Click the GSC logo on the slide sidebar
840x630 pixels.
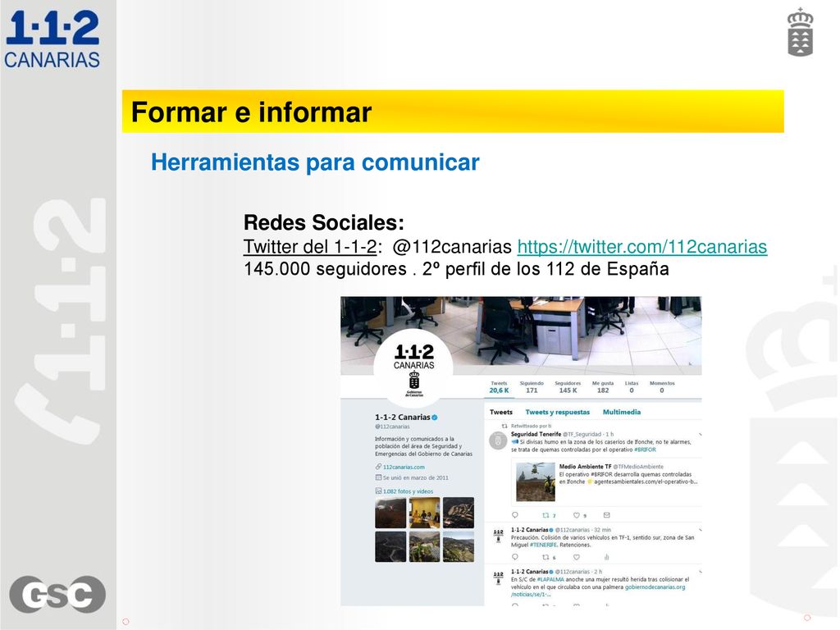click(x=57, y=594)
